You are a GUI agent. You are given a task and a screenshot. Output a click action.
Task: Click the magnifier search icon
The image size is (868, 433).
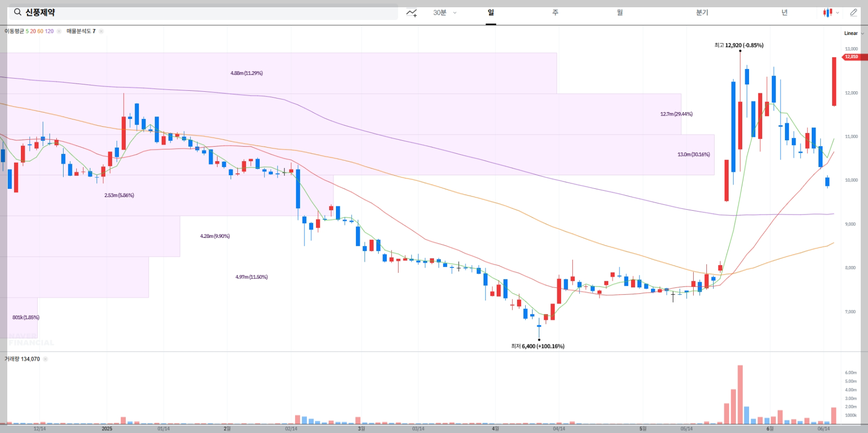pos(17,12)
